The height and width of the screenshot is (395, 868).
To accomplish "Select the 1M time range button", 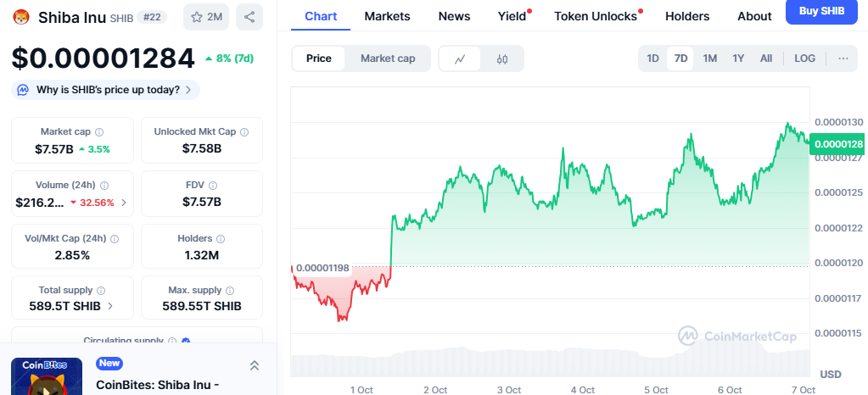I will pyautogui.click(x=710, y=58).
